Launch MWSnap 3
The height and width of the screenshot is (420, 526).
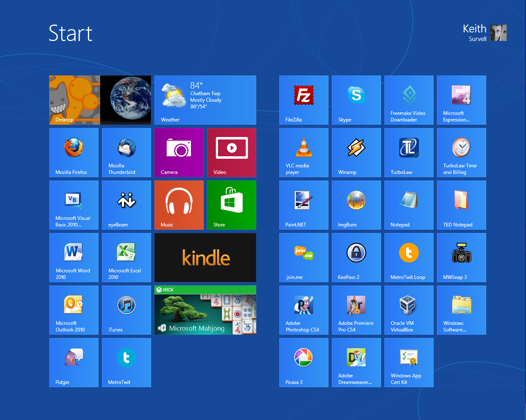coord(462,258)
